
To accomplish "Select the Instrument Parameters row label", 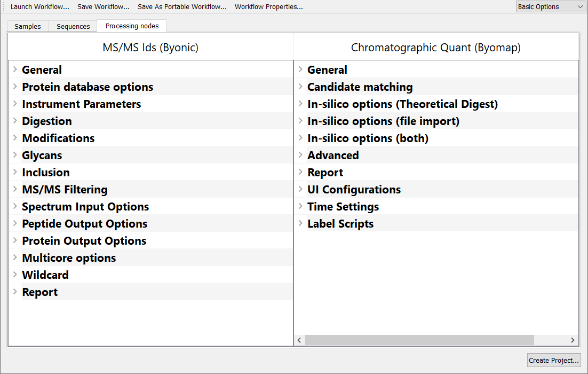I will tap(82, 104).
